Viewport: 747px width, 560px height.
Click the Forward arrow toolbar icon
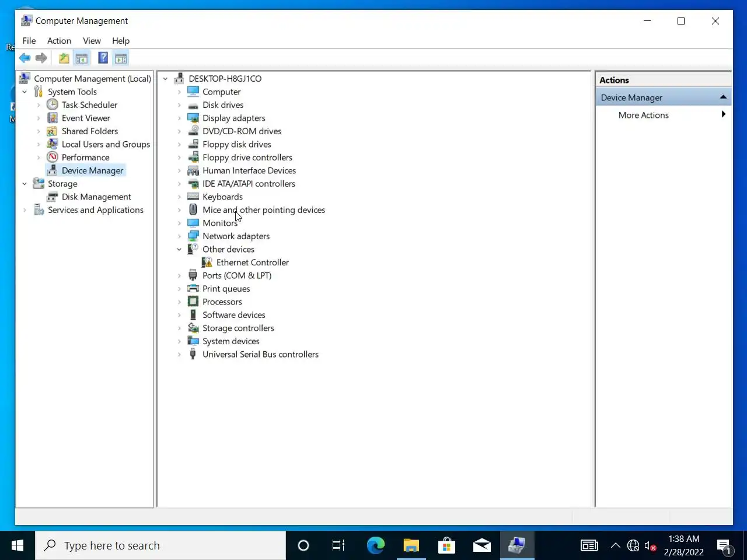point(41,58)
